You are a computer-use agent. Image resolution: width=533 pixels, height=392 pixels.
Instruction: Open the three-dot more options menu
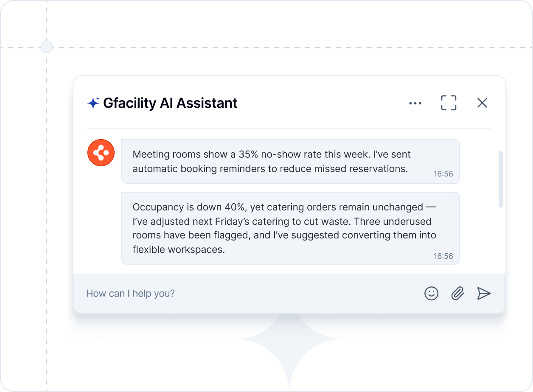[415, 103]
